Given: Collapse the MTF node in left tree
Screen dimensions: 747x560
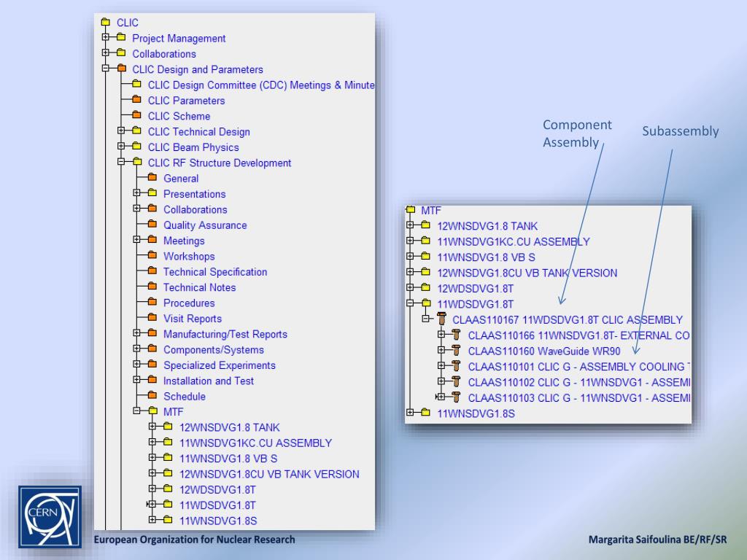Looking at the screenshot, I should (x=136, y=411).
